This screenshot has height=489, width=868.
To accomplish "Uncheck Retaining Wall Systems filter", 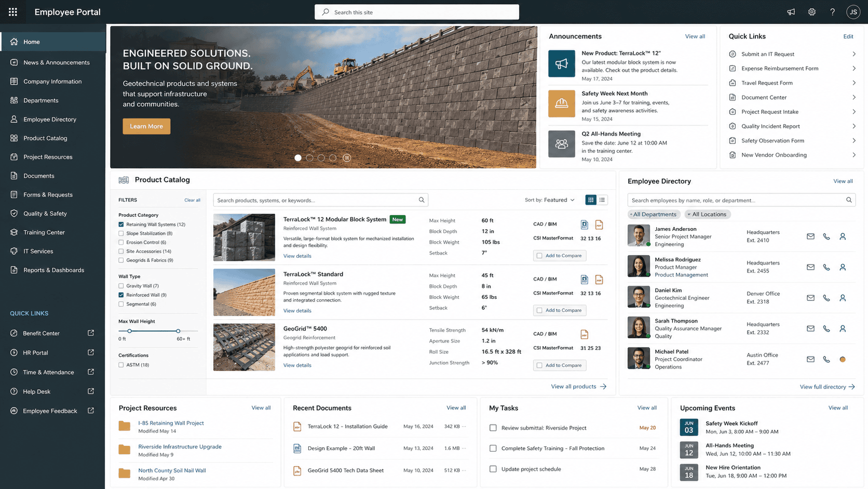I will 121,224.
